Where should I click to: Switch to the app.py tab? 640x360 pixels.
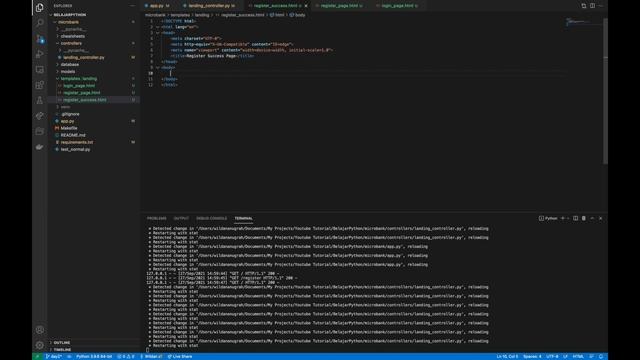tap(157, 6)
